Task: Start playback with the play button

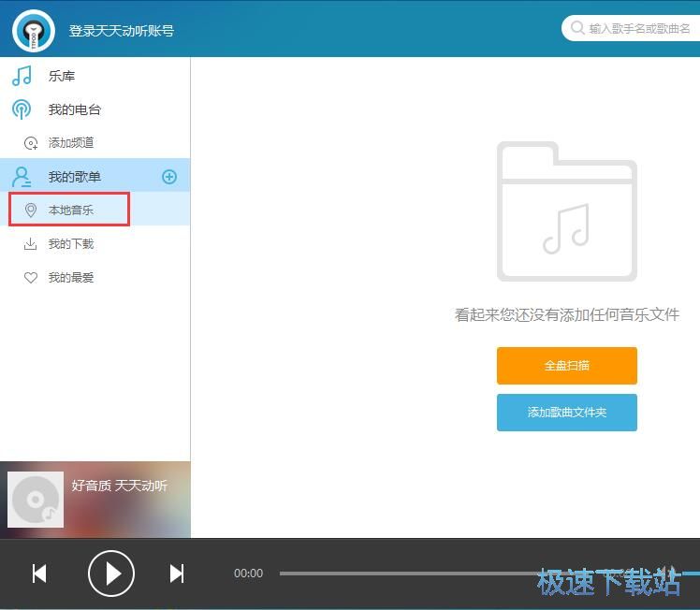Action: [111, 574]
